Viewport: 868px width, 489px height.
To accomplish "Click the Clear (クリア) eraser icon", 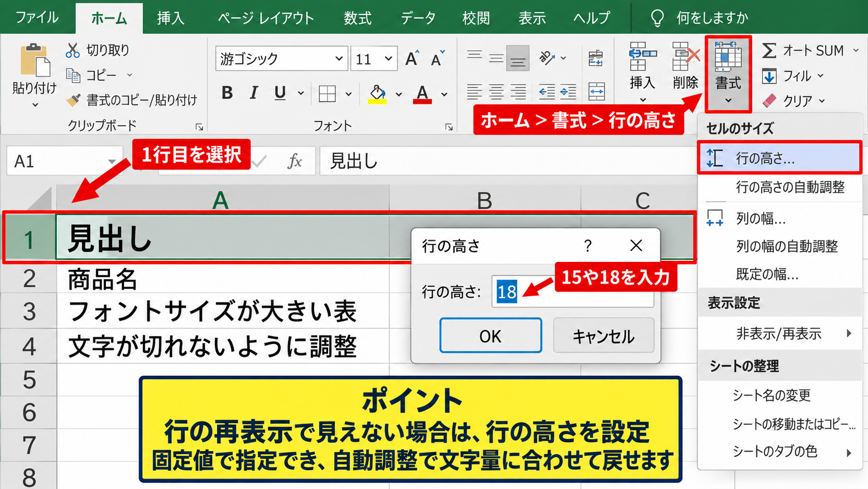I will pos(769,100).
